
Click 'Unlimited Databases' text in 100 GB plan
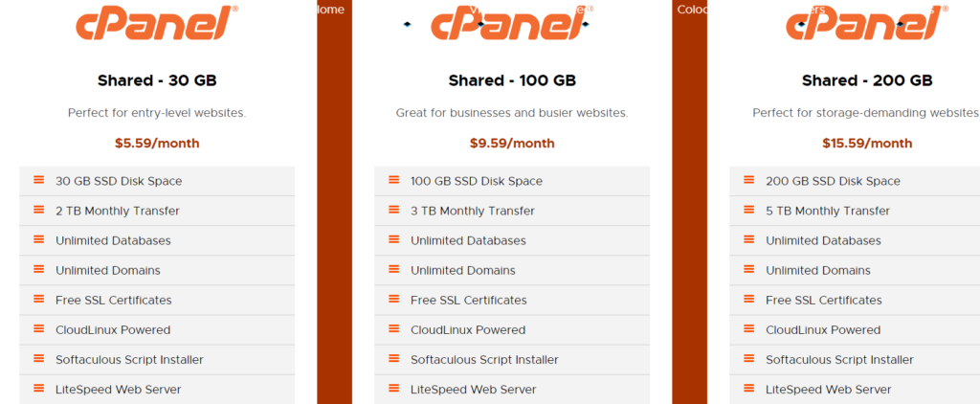coord(468,241)
